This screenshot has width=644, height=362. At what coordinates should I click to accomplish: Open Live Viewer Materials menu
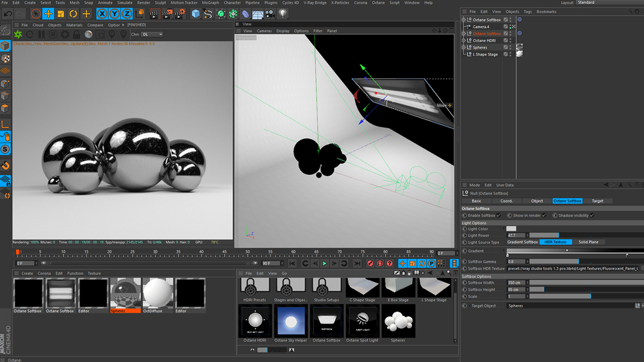[x=74, y=25]
